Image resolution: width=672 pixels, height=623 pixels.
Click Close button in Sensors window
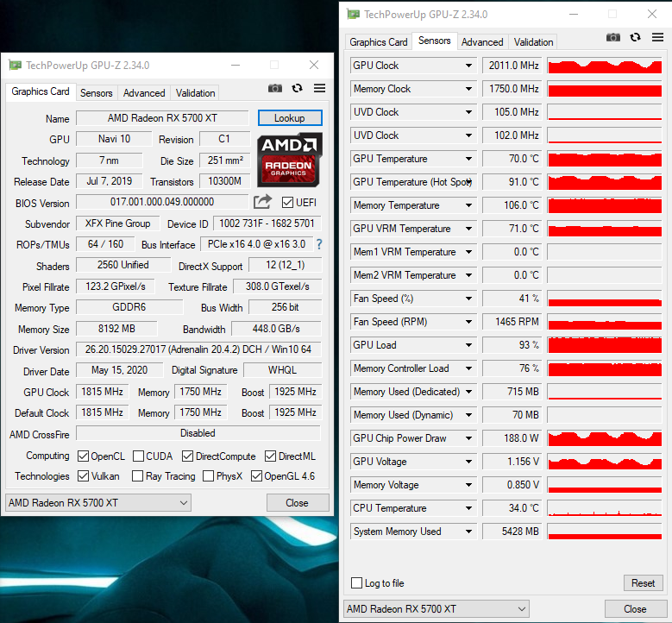pyautogui.click(x=635, y=609)
